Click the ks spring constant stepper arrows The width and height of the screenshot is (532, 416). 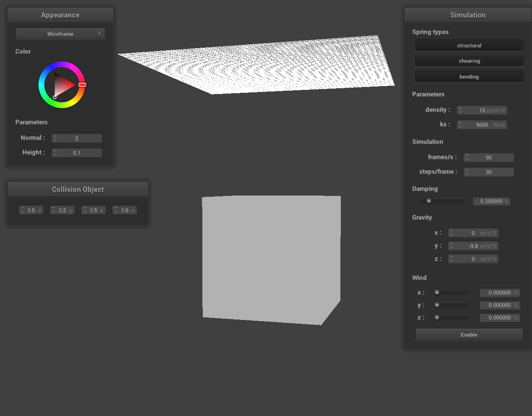click(x=460, y=125)
